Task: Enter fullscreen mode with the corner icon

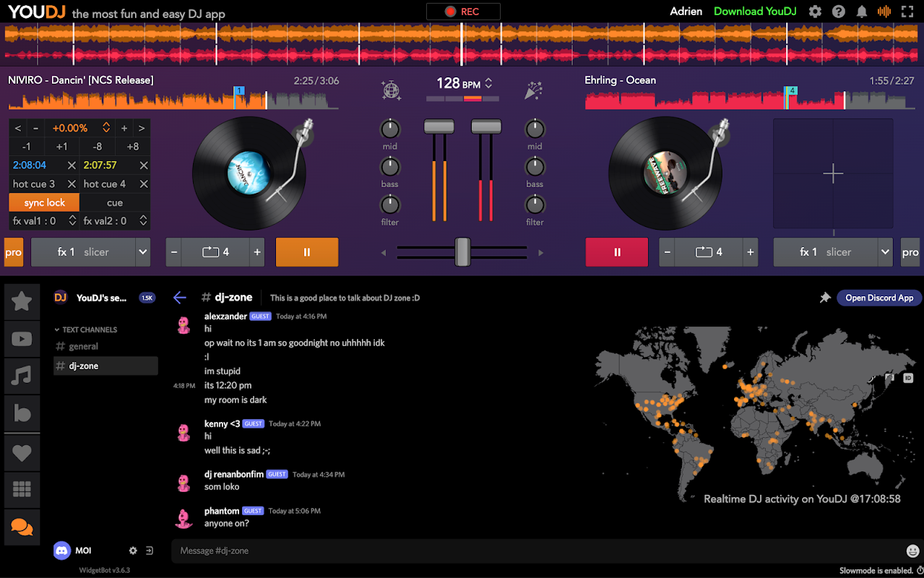Action: click(907, 12)
